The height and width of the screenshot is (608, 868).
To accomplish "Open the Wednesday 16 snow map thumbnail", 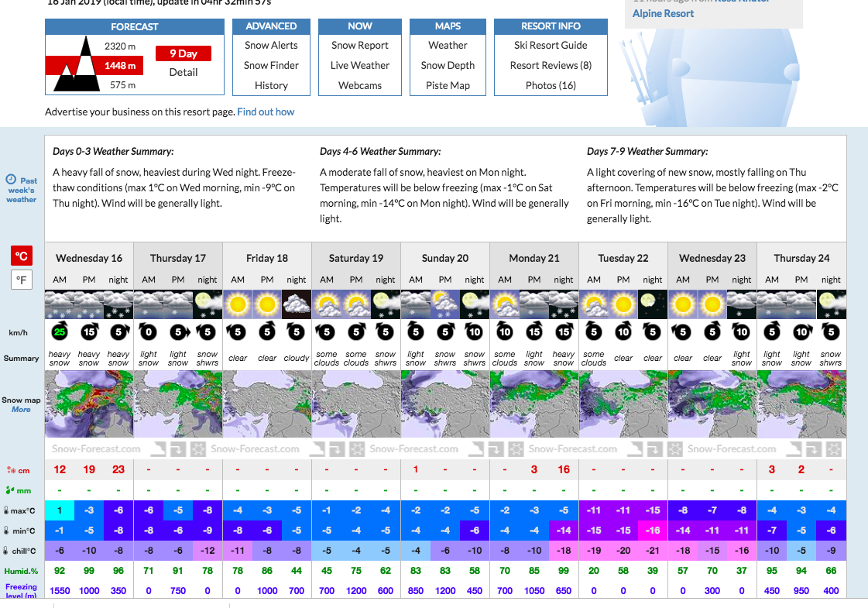I will coord(89,404).
